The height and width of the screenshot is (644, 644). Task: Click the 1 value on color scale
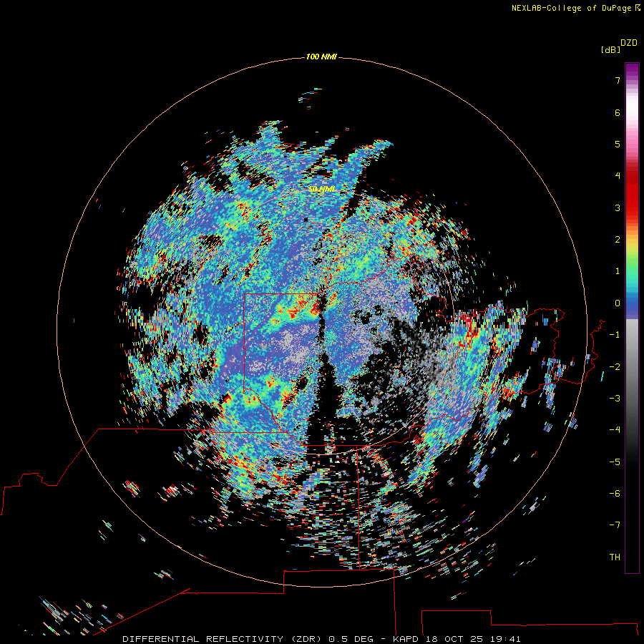click(618, 271)
